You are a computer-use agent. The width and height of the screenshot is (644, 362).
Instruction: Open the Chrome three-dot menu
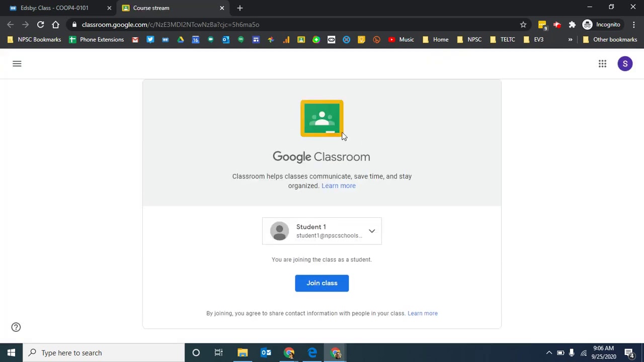click(x=634, y=24)
